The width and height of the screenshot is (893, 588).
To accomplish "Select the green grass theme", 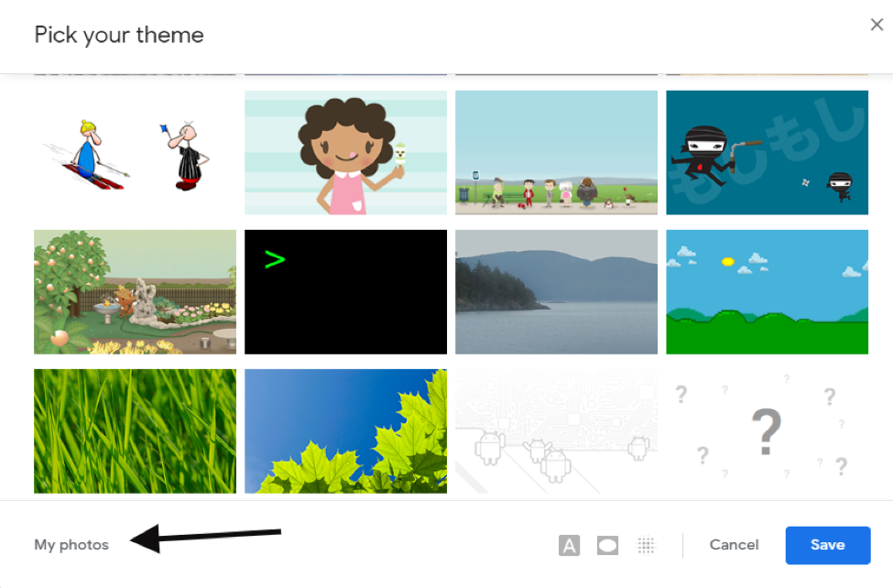I will (x=135, y=431).
